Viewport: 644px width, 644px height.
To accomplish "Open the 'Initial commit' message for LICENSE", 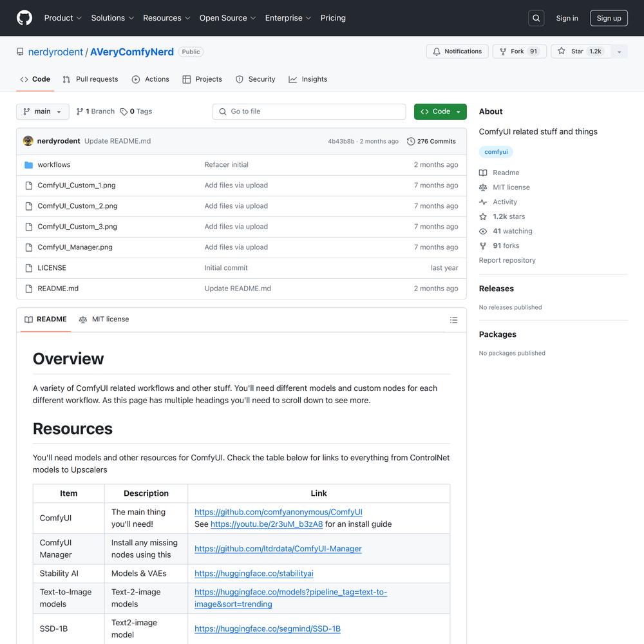I will pos(226,268).
